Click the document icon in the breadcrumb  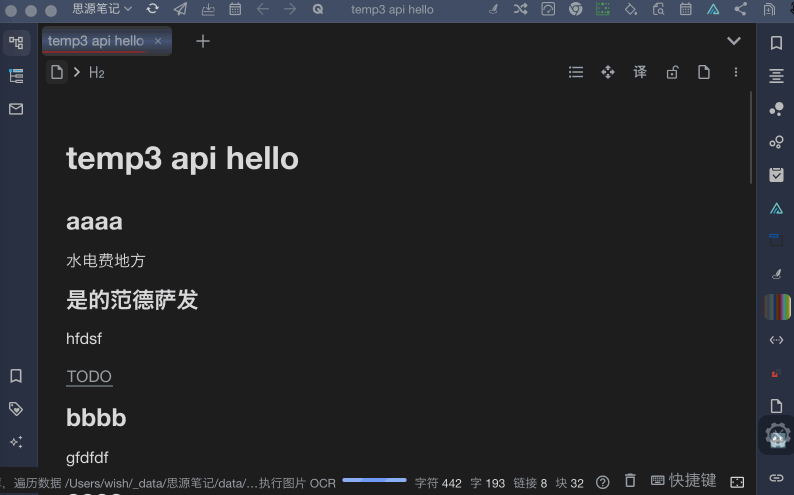click(x=57, y=72)
